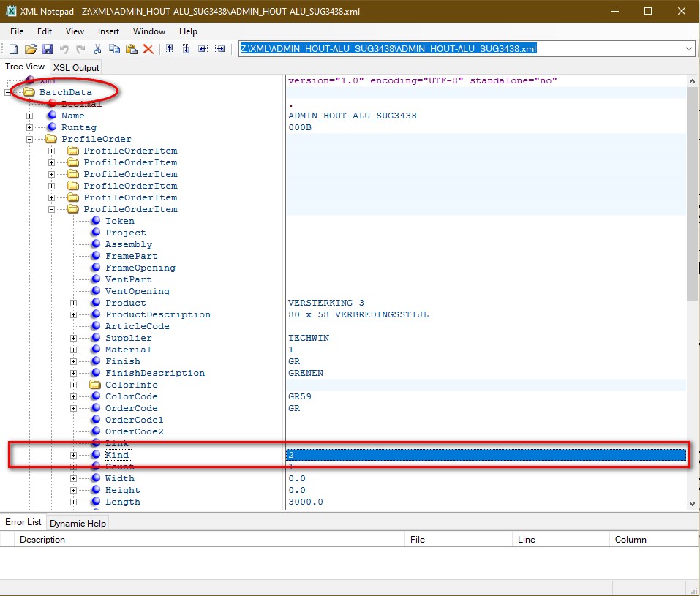Click the value 'GR59'
This screenshot has height=596, width=700.
(300, 396)
